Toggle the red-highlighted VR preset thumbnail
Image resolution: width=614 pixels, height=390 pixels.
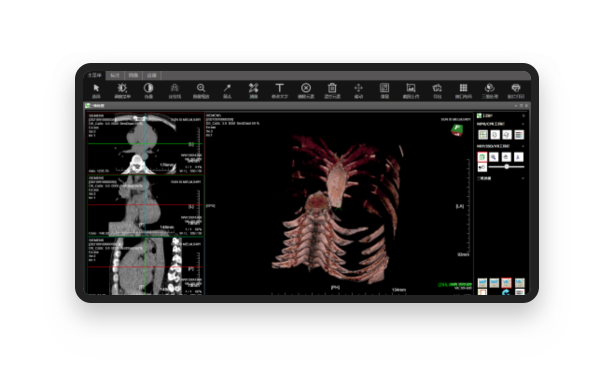pos(506,282)
